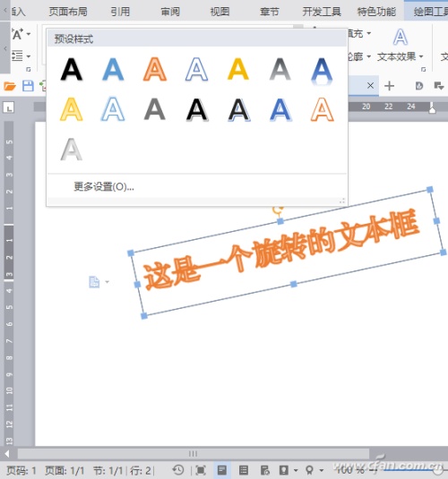The width and height of the screenshot is (448, 479).
Task: Switch to the 章节 tab
Action: pyautogui.click(x=270, y=12)
